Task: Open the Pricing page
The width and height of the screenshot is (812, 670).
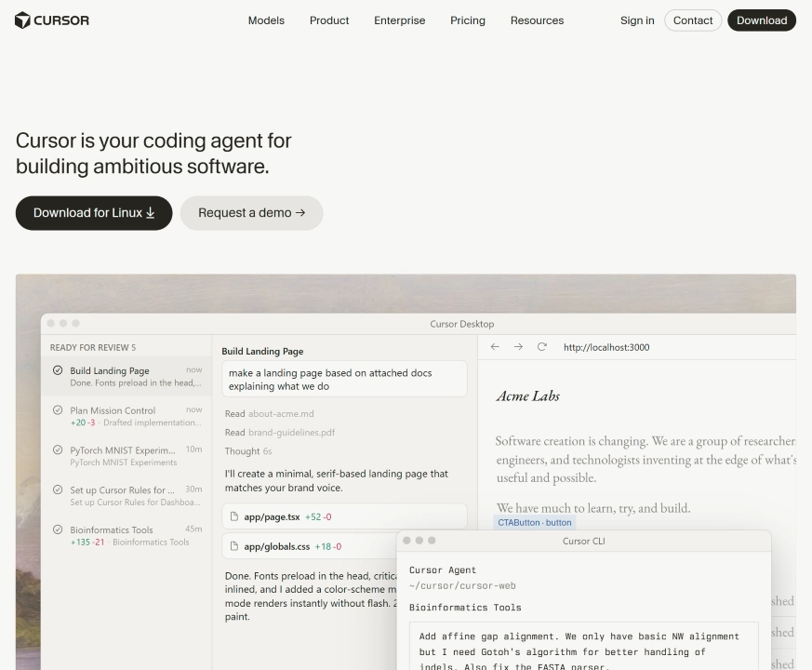Action: tap(468, 20)
